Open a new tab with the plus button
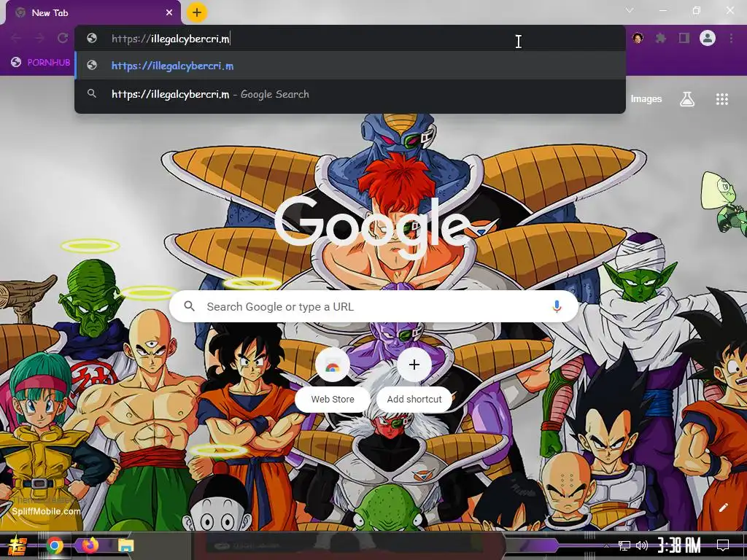Viewport: 747px width, 560px height. pyautogui.click(x=197, y=12)
